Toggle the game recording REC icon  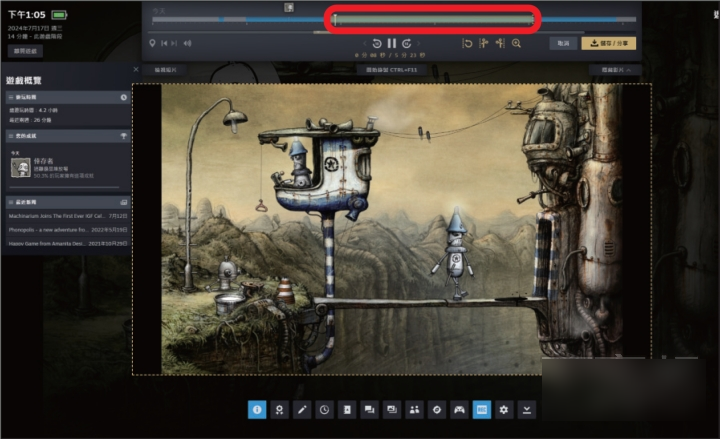(x=482, y=410)
